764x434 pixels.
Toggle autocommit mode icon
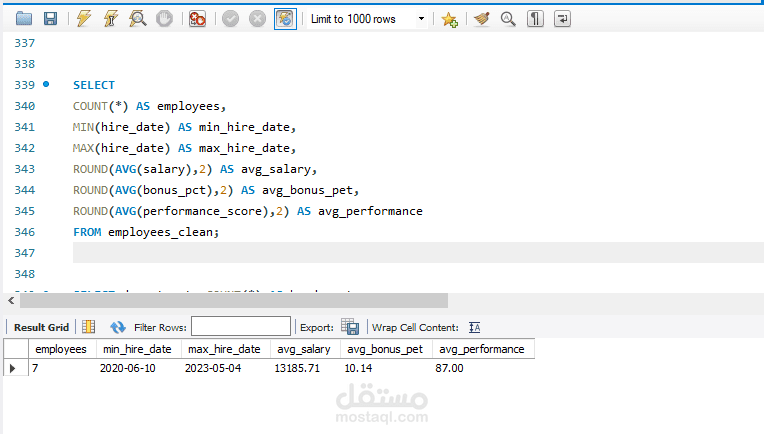click(x=285, y=19)
